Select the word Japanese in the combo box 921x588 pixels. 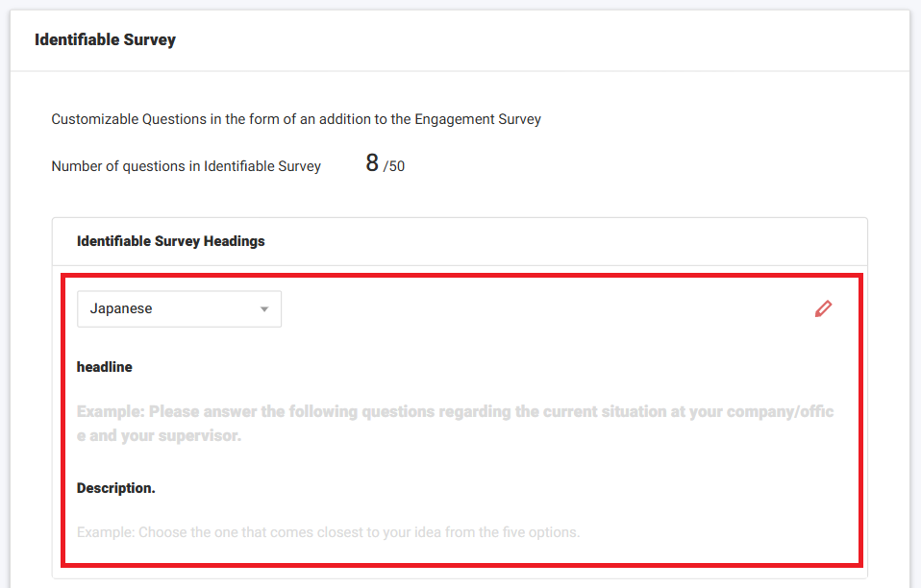[x=121, y=309]
